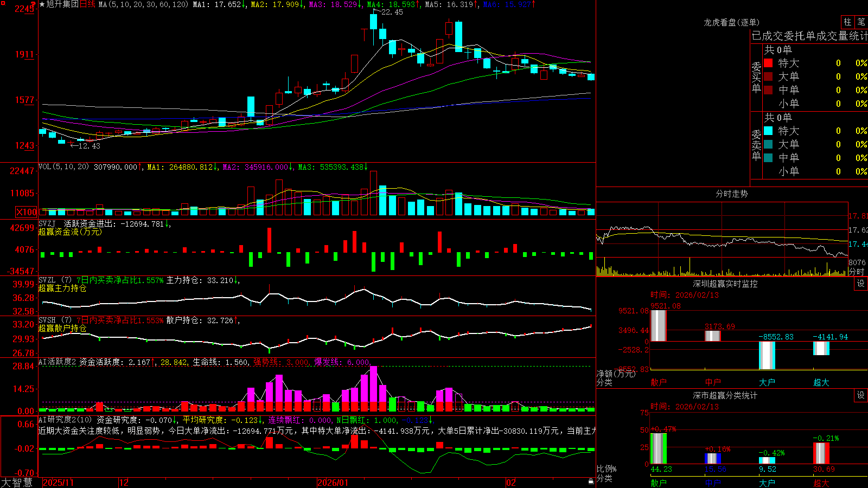Click the SVZL (7) indicator label
Screen dimensions: 868x488
[55, 280]
